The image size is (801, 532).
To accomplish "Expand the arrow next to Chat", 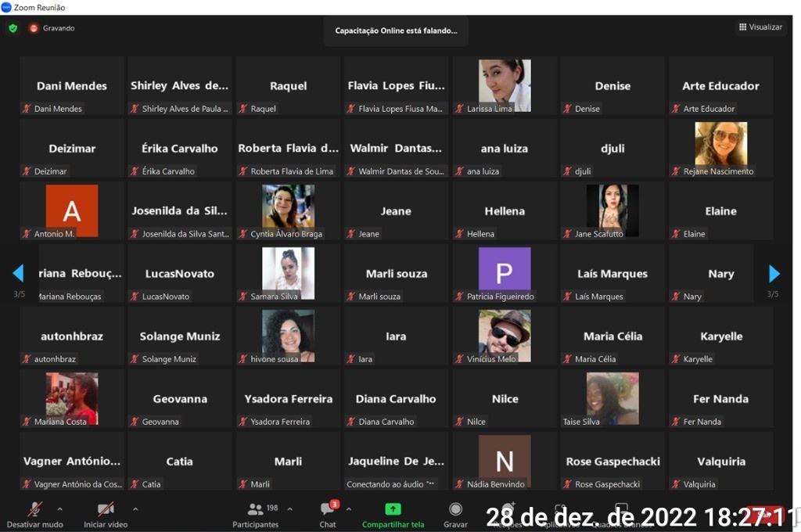I will tap(349, 509).
